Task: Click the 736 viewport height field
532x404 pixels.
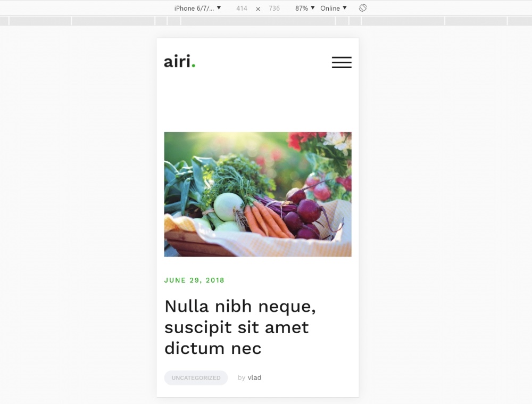Action: click(x=274, y=8)
